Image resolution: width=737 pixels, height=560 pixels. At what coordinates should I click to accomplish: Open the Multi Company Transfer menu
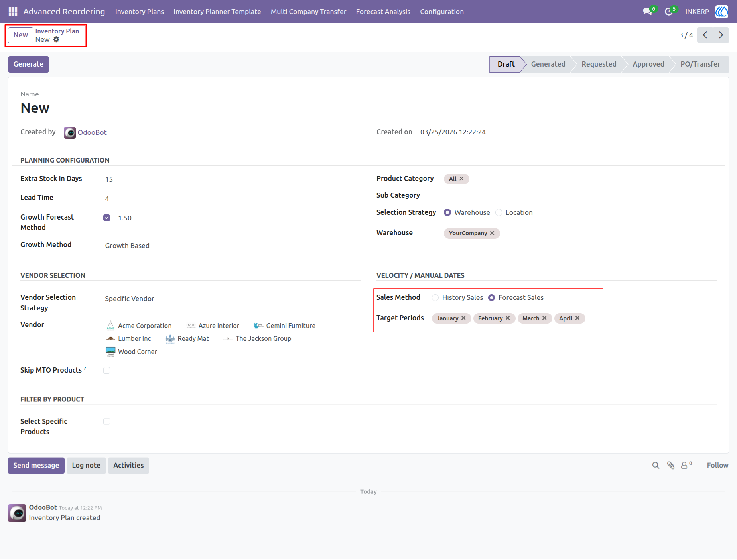pos(309,12)
